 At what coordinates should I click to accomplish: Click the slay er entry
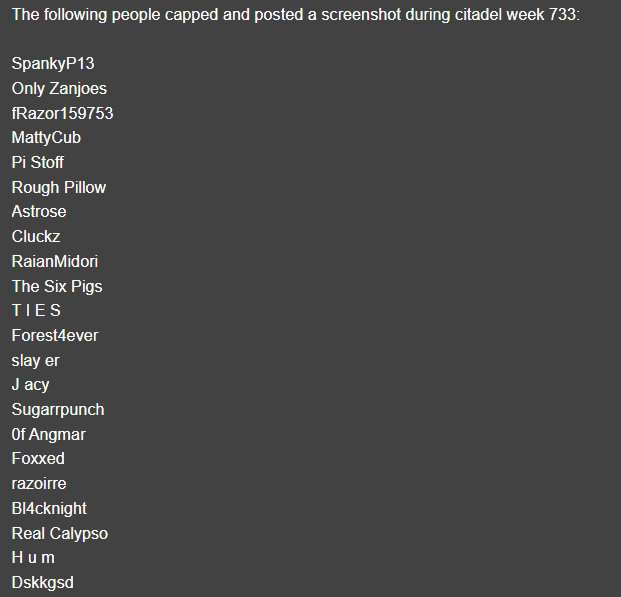tap(36, 361)
